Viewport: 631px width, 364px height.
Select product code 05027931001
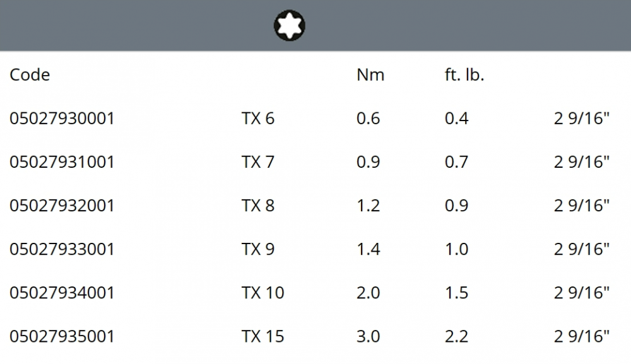click(62, 162)
